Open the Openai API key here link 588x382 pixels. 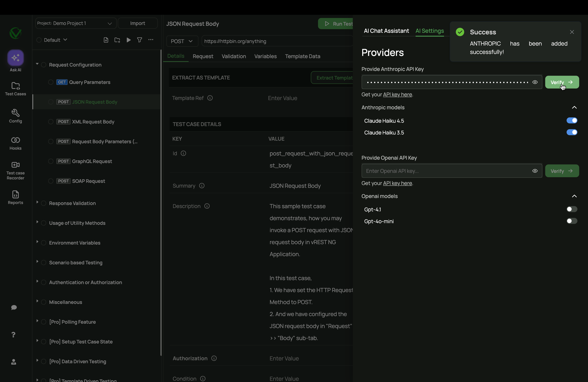click(397, 183)
